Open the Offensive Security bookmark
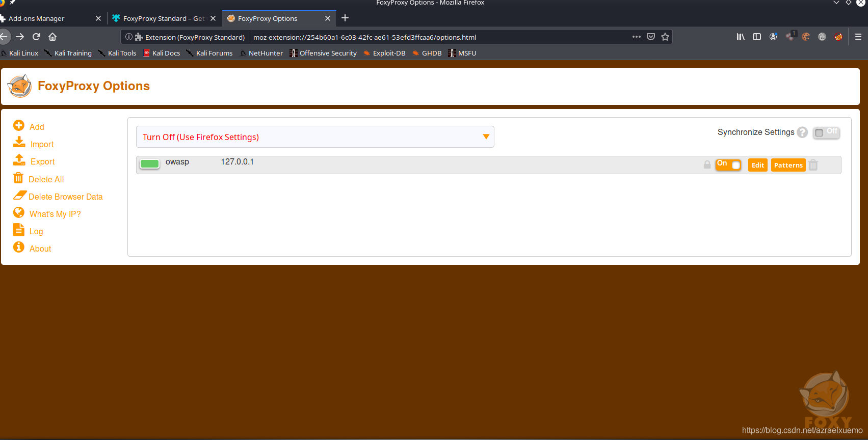868x440 pixels. [x=323, y=53]
